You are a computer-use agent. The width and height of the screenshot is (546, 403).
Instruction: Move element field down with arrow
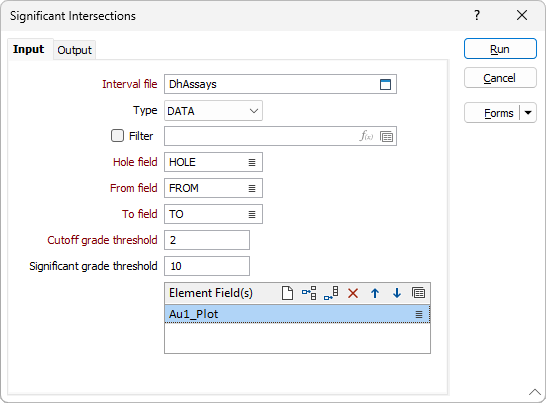tap(397, 293)
